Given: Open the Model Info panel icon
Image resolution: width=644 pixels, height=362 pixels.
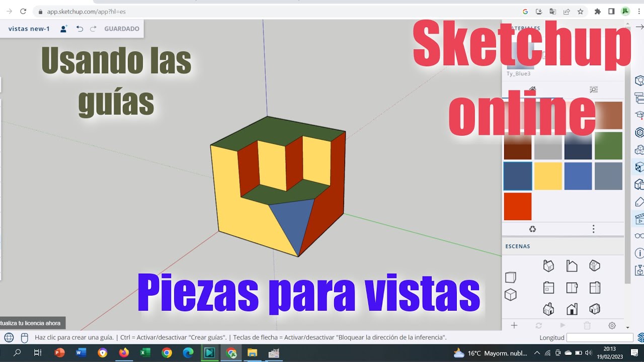Looking at the screenshot, I should (639, 253).
